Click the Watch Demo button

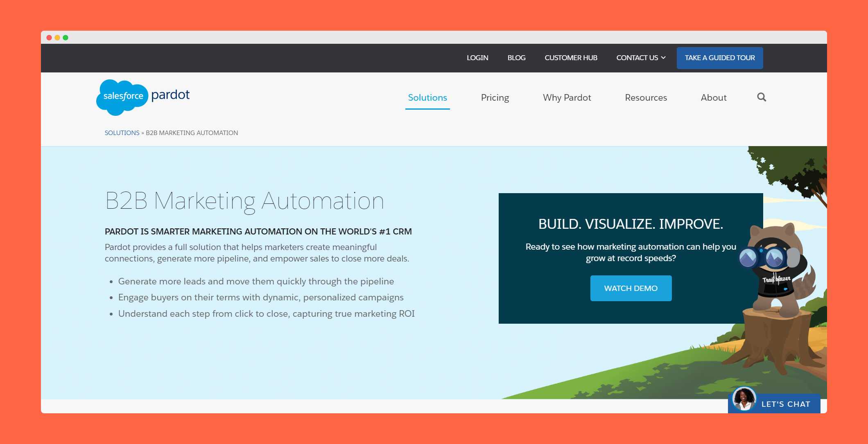pos(631,288)
